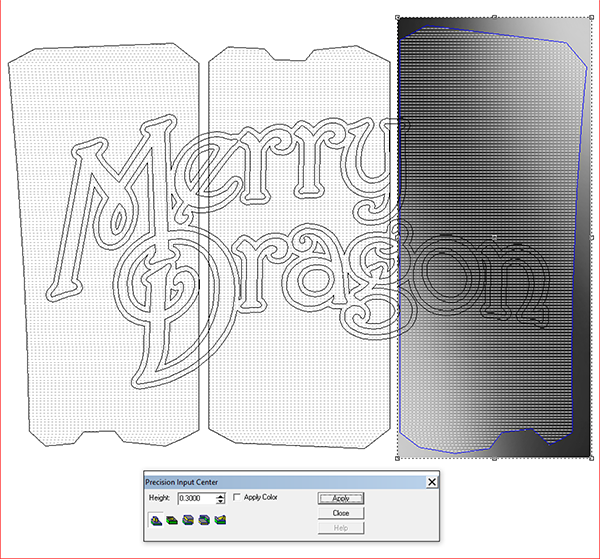Click the bottom-left selection handle of the relief
Screen dimensions: 600x559
point(398,458)
